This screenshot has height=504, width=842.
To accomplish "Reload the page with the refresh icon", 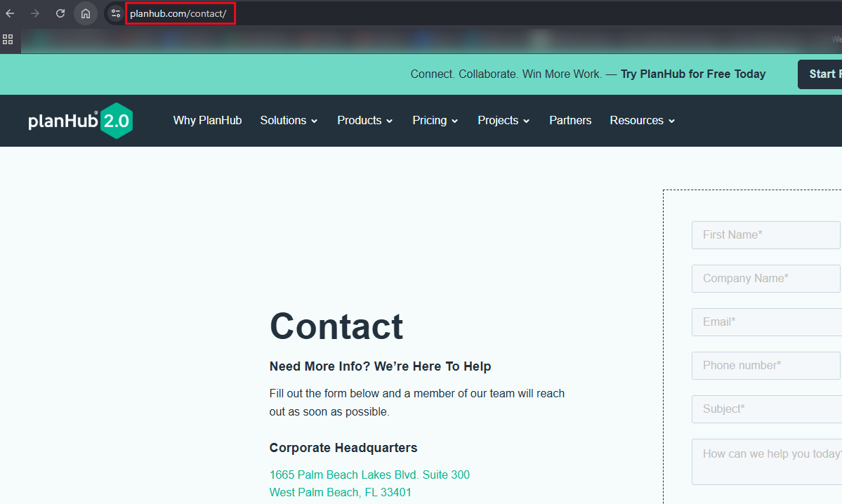I will pyautogui.click(x=60, y=13).
